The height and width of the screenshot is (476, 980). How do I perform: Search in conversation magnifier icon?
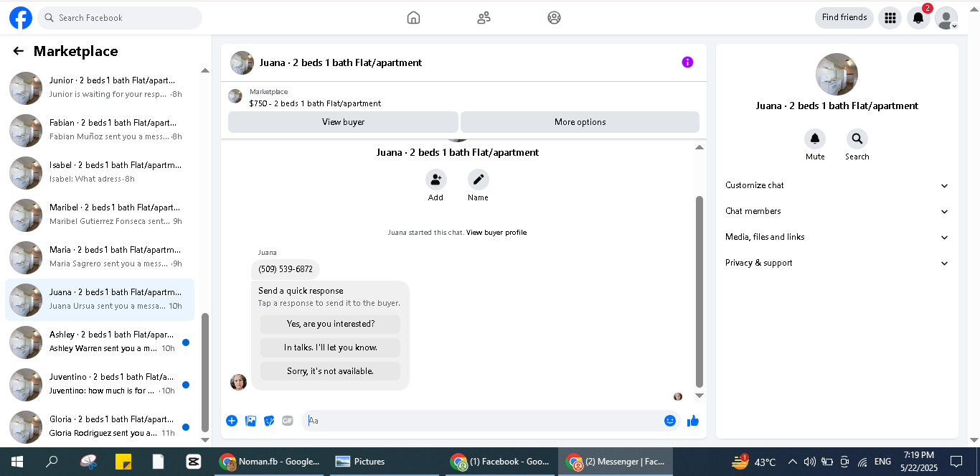click(x=857, y=139)
